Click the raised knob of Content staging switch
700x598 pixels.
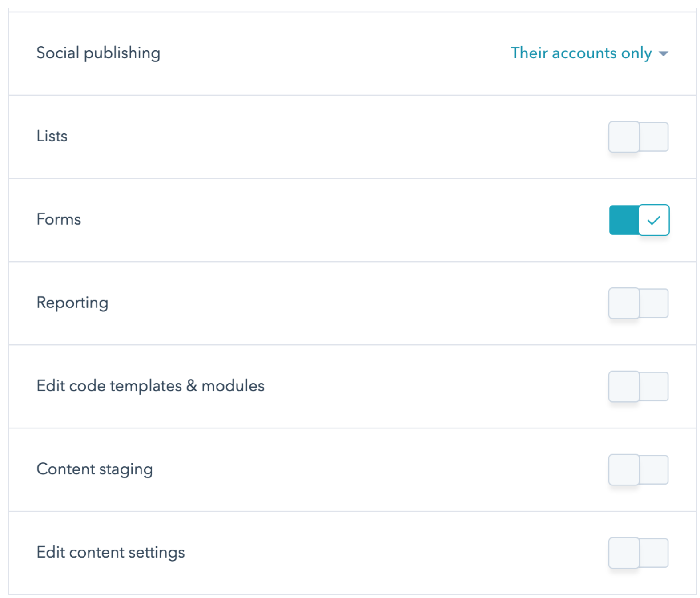pyautogui.click(x=624, y=469)
